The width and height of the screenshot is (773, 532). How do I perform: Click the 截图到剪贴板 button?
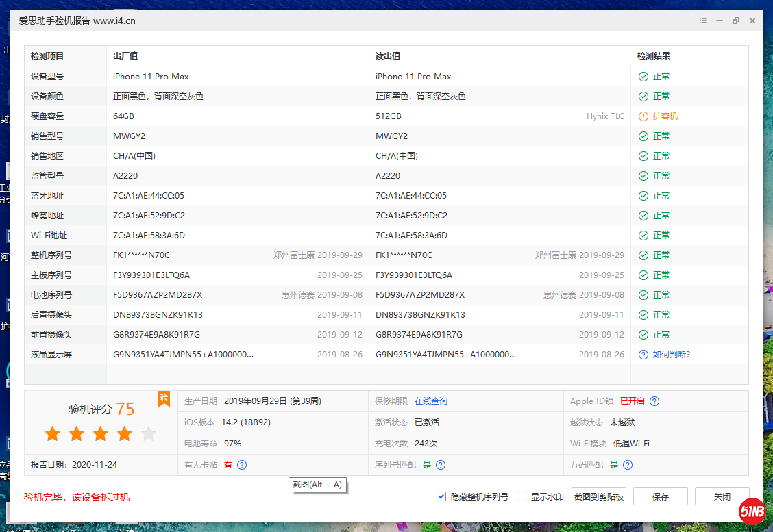(x=599, y=496)
